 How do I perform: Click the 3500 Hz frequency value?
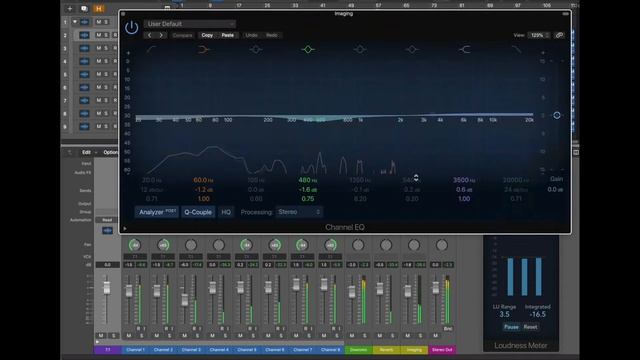pyautogui.click(x=464, y=180)
